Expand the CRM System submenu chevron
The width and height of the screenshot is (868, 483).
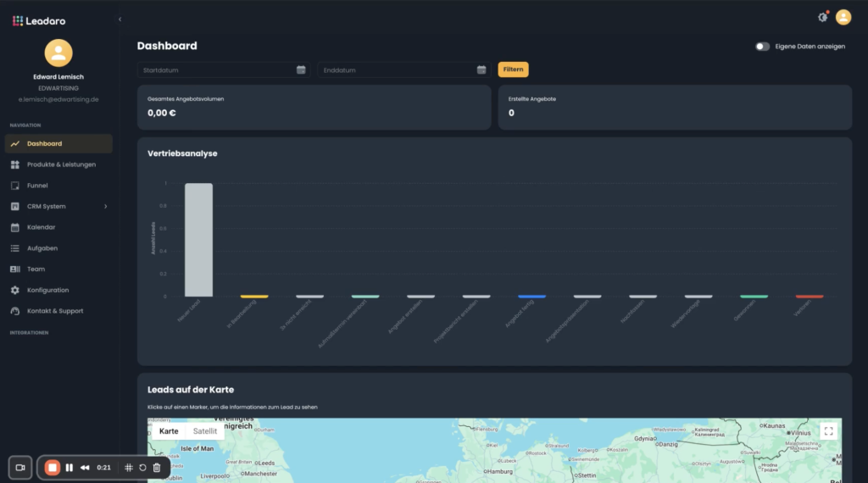(x=105, y=207)
